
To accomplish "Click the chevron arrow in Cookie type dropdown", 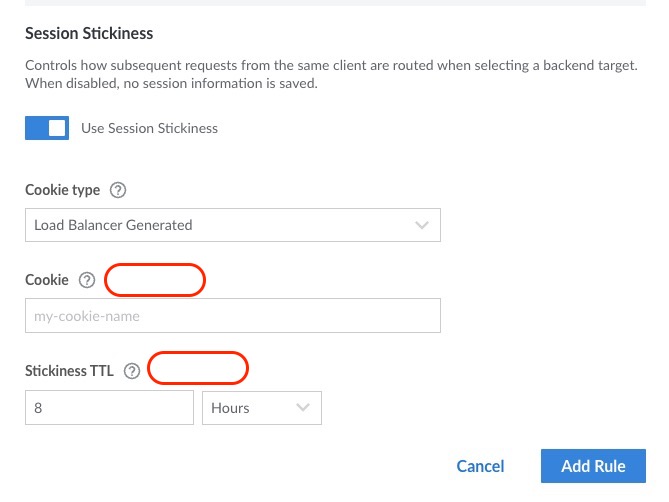I will tap(422, 225).
